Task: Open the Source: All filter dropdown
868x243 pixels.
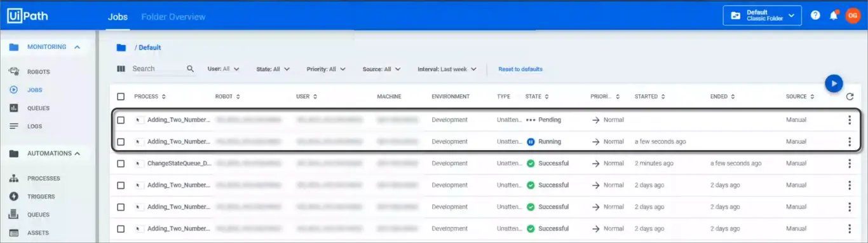Action: [381, 69]
